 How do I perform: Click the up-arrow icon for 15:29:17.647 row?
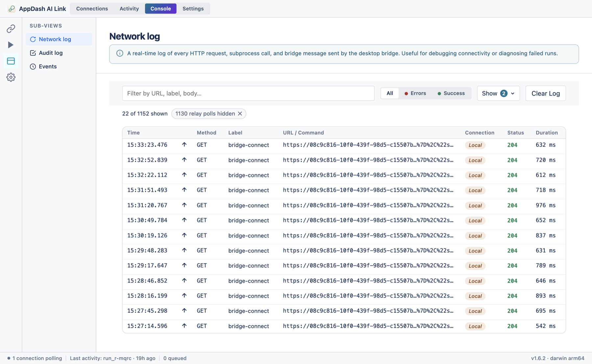(184, 265)
